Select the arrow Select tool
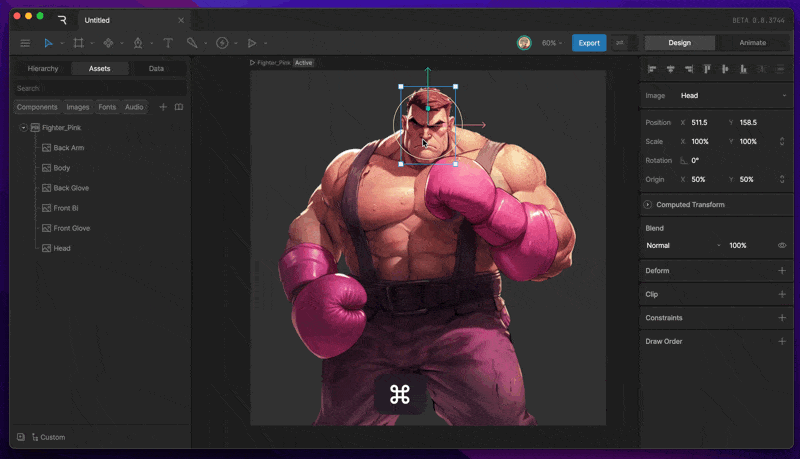Screen dimensions: 800x459 pos(48,43)
